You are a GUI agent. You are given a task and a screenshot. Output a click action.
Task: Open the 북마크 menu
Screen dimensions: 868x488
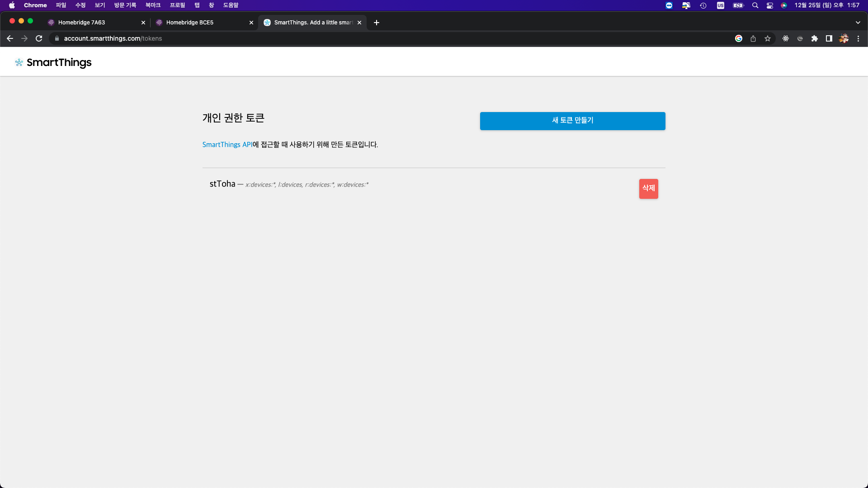[x=153, y=5]
